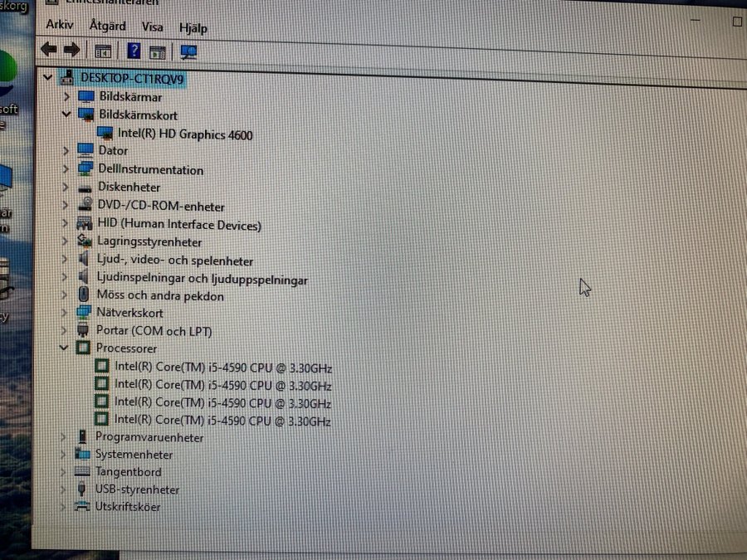Expand the Diskenheter category

pos(66,187)
